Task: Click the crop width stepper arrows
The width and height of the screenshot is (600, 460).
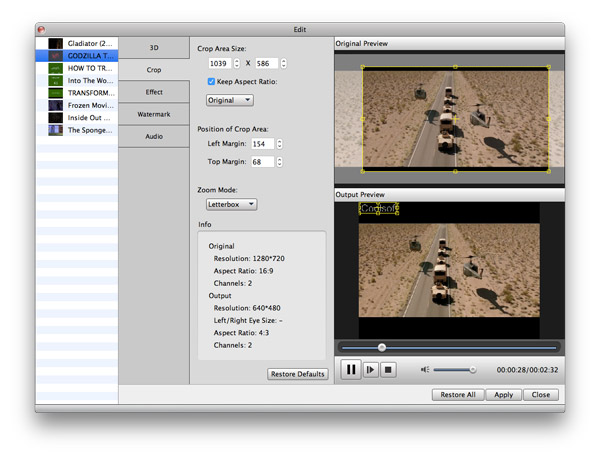Action: click(x=237, y=62)
